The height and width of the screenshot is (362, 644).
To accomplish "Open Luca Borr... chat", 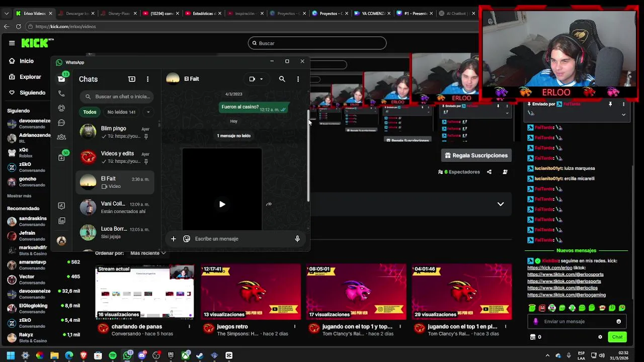I will tap(115, 232).
